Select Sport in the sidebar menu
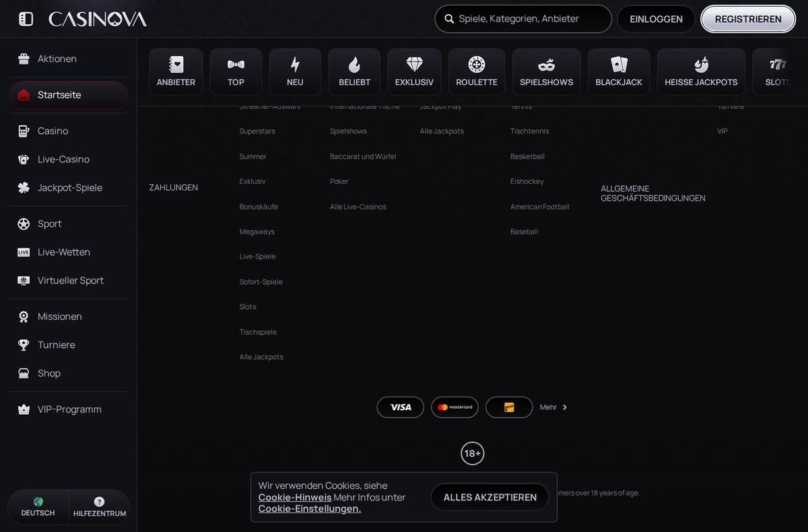 point(69,224)
